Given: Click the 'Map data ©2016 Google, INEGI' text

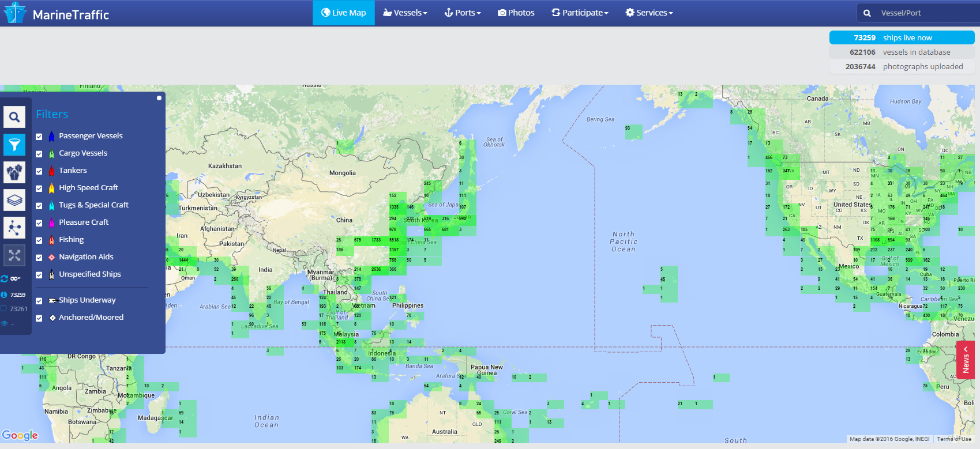Looking at the screenshot, I should tap(889, 439).
